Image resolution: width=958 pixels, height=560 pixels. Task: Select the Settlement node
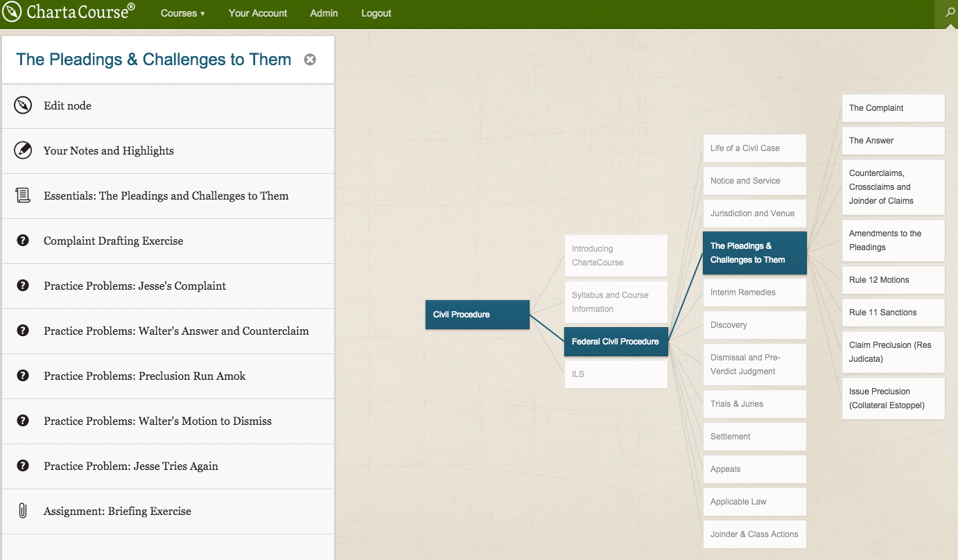click(x=755, y=437)
